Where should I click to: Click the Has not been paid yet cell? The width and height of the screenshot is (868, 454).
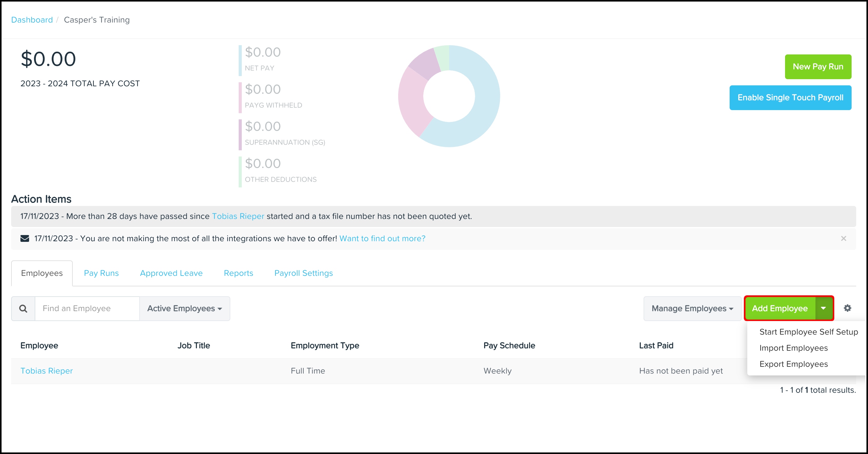click(681, 371)
